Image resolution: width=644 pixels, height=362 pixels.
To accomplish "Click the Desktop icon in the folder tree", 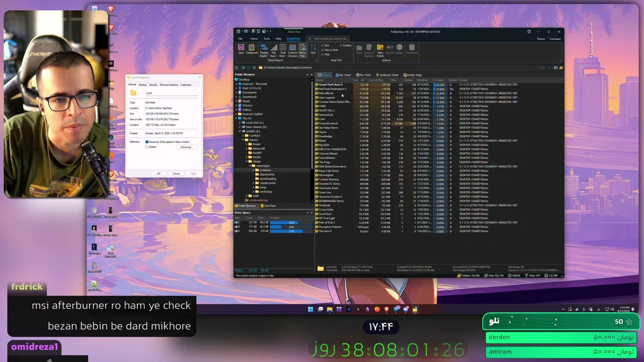I will click(x=236, y=79).
